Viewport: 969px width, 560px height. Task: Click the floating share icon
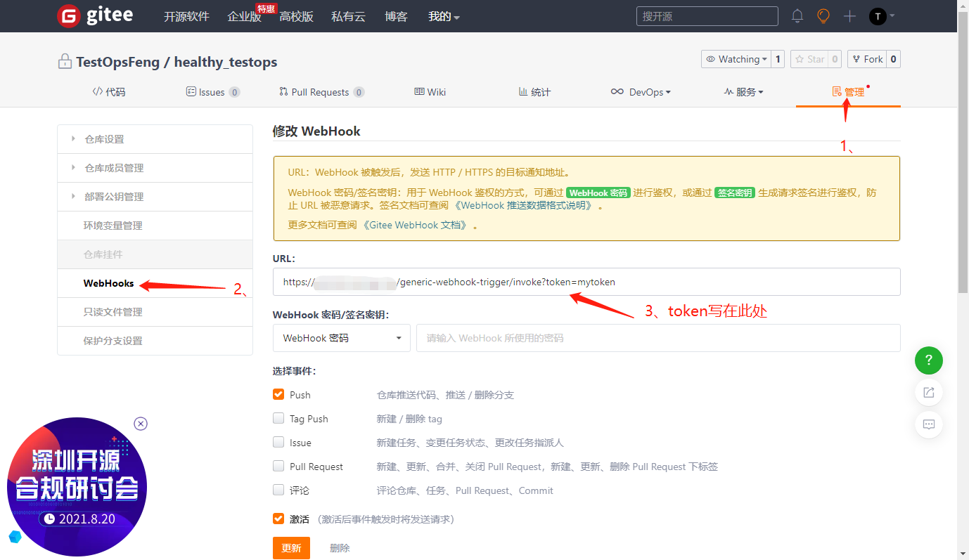[x=929, y=392]
